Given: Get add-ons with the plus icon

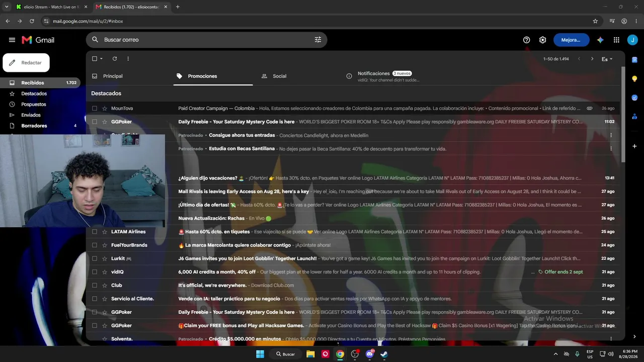Looking at the screenshot, I should click(634, 146).
